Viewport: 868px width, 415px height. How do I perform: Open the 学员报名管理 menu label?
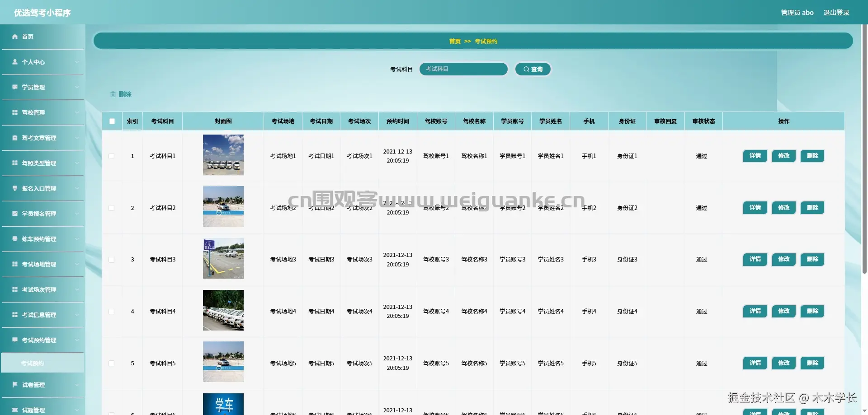(x=39, y=214)
